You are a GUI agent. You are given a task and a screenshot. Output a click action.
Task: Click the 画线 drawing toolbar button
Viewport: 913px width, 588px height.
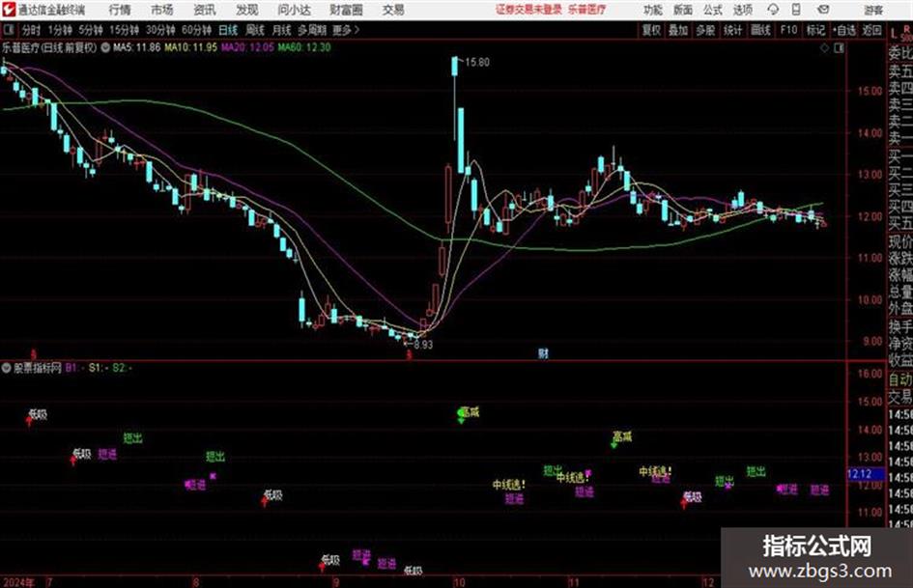pos(760,30)
